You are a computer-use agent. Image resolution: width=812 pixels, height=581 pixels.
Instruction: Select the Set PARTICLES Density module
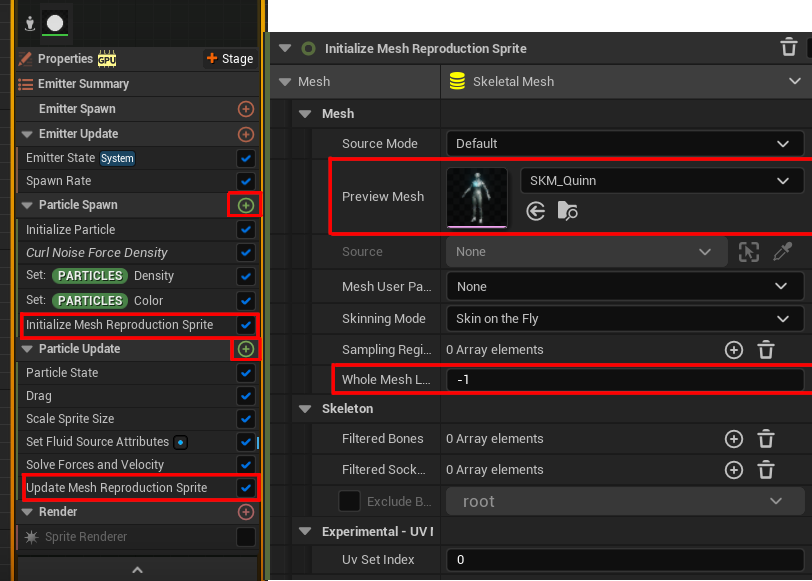138,275
